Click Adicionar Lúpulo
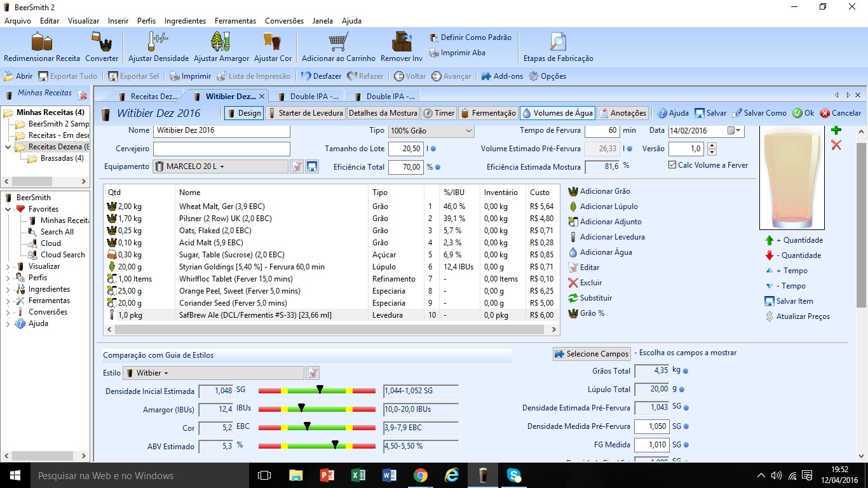The width and height of the screenshot is (868, 488). pyautogui.click(x=603, y=207)
